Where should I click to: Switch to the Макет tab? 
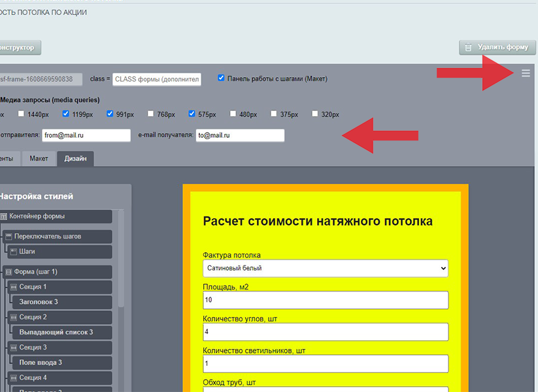tap(39, 159)
